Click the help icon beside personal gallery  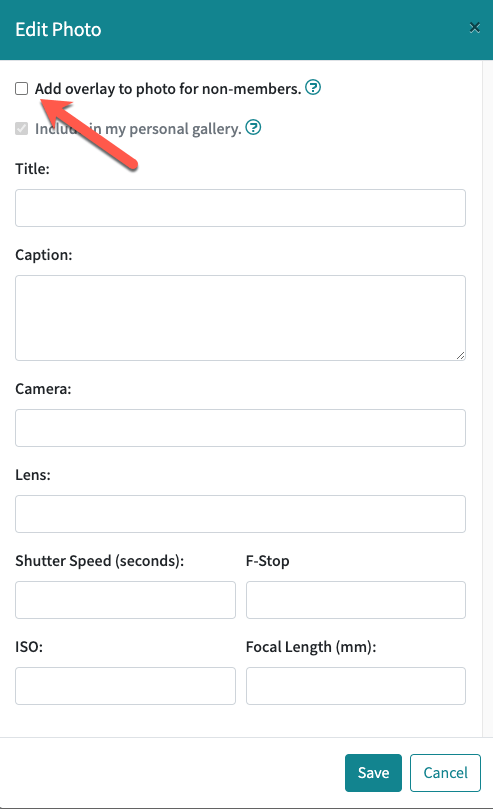(253, 127)
